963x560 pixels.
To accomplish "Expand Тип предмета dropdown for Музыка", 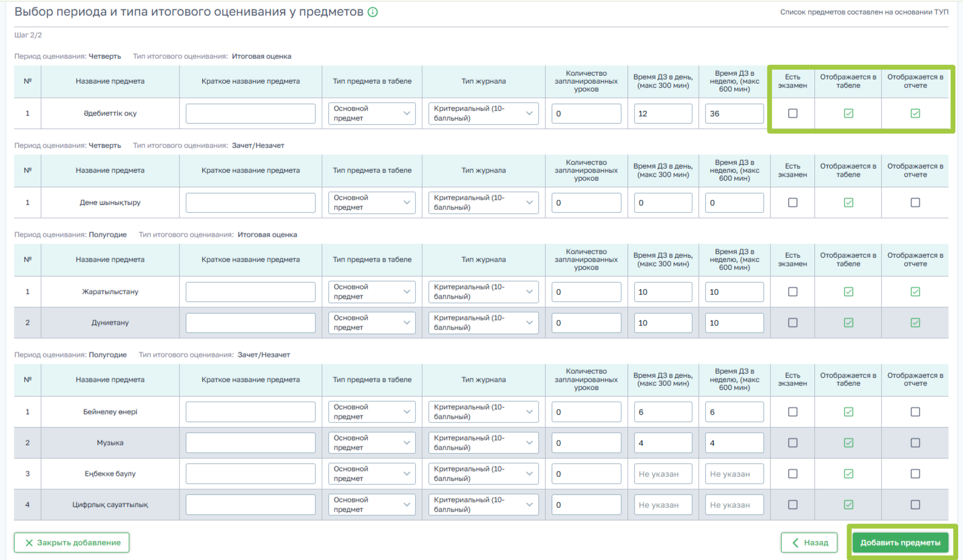I will tap(371, 443).
